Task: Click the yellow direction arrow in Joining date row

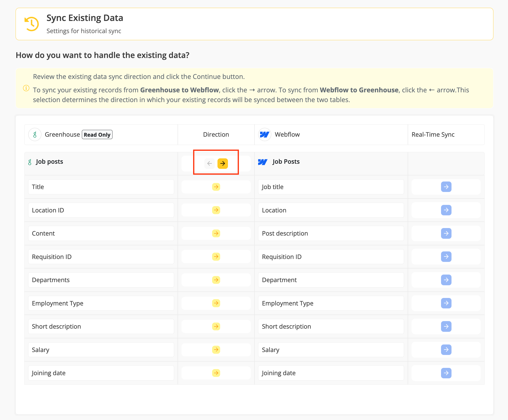Action: (216, 373)
